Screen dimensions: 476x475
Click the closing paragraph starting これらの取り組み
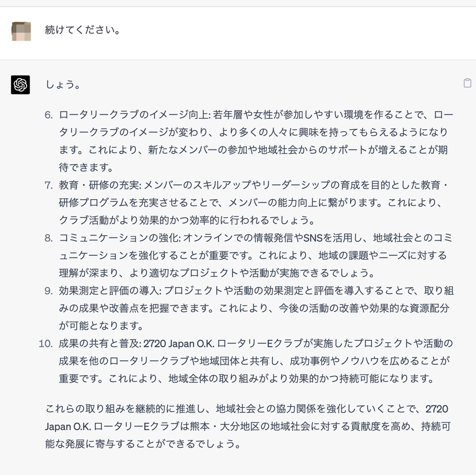(247, 426)
